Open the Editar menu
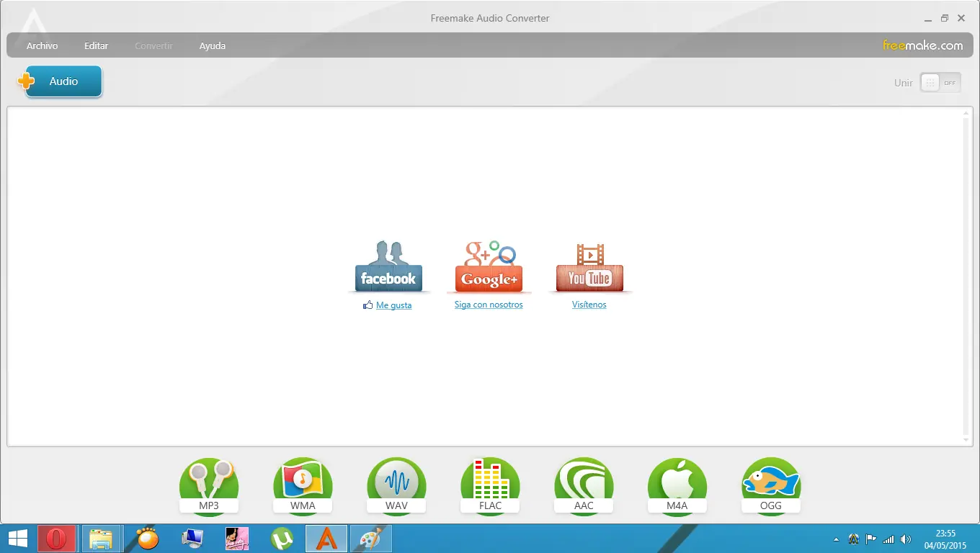Viewport: 980px width, 553px height. coord(96,46)
